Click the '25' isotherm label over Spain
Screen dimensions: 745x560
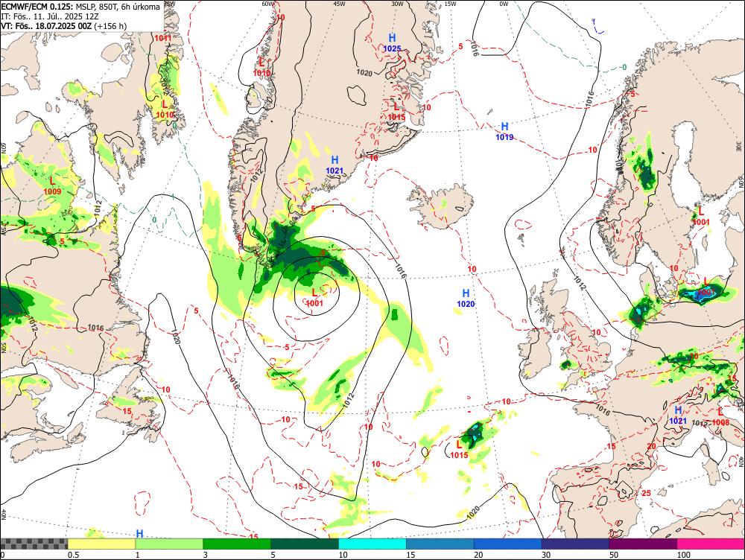click(x=646, y=494)
